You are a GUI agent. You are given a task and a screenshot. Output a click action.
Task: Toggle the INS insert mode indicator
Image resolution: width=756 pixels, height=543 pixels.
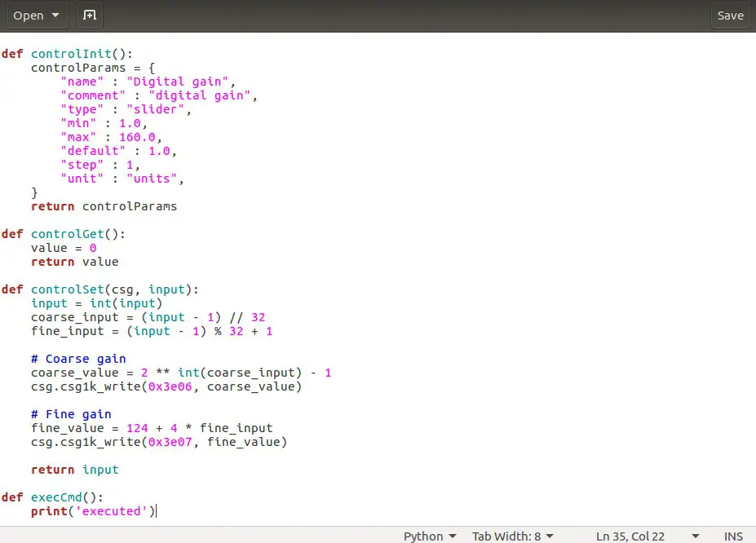[x=733, y=536]
